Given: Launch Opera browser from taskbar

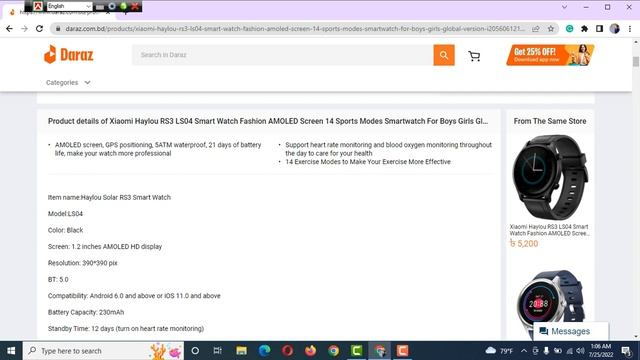Looking at the screenshot, I should click(x=287, y=351).
